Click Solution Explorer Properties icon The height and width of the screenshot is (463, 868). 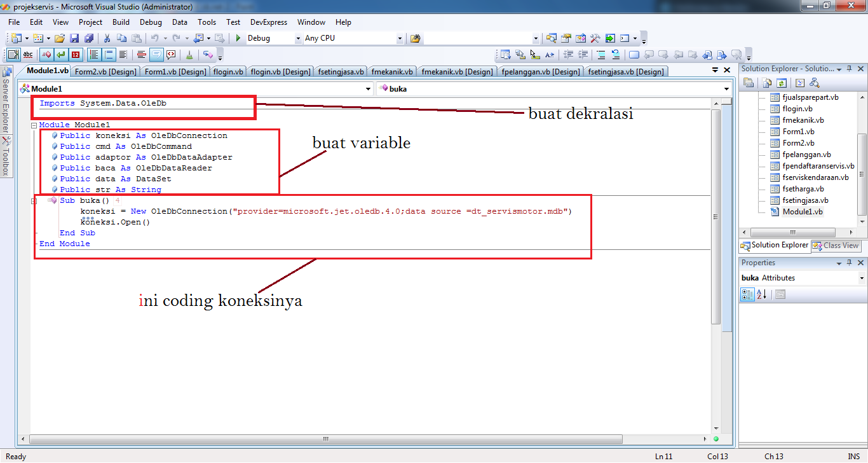pyautogui.click(x=749, y=83)
